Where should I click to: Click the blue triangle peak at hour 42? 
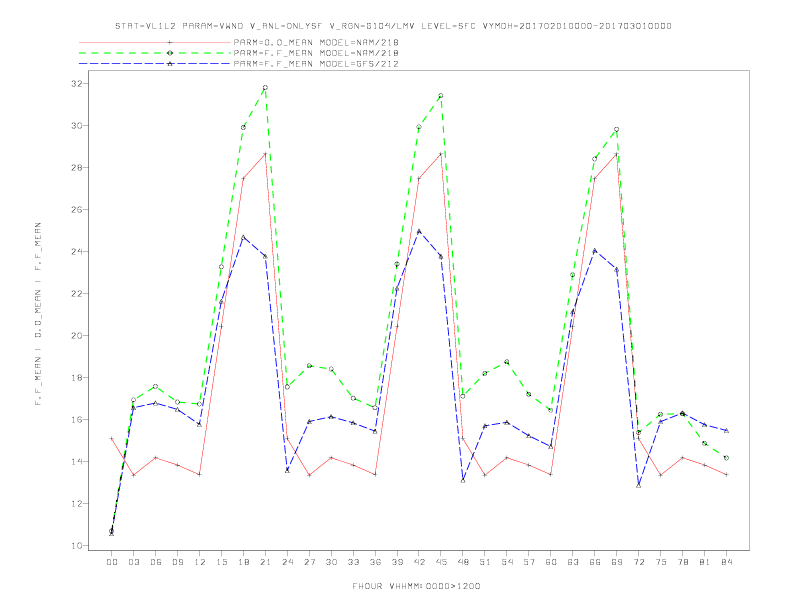click(419, 231)
